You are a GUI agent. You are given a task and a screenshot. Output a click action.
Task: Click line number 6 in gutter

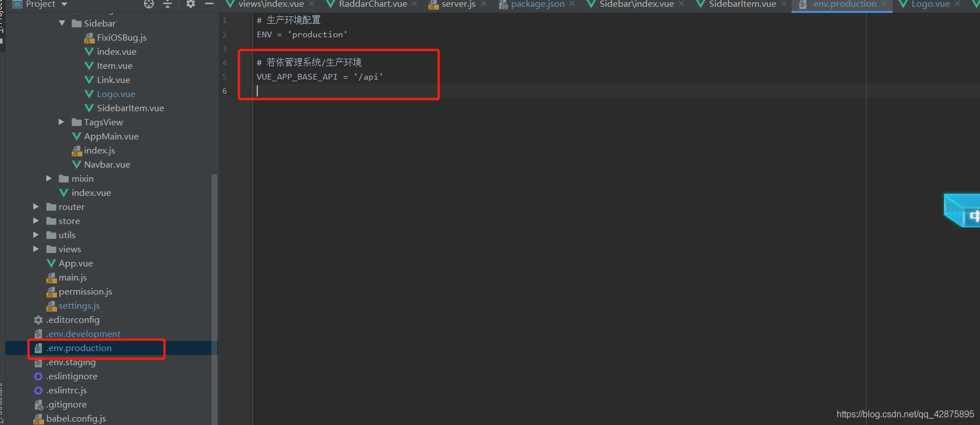[x=225, y=91]
